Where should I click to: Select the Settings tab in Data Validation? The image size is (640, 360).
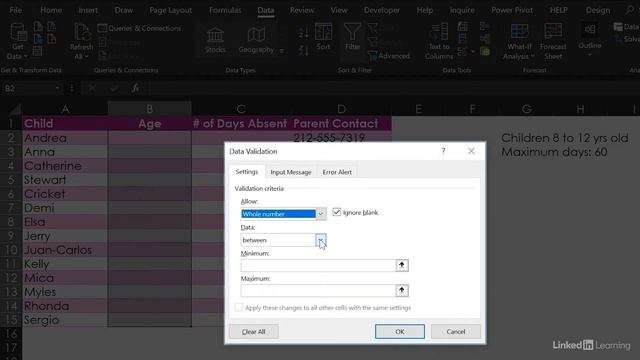click(x=247, y=172)
